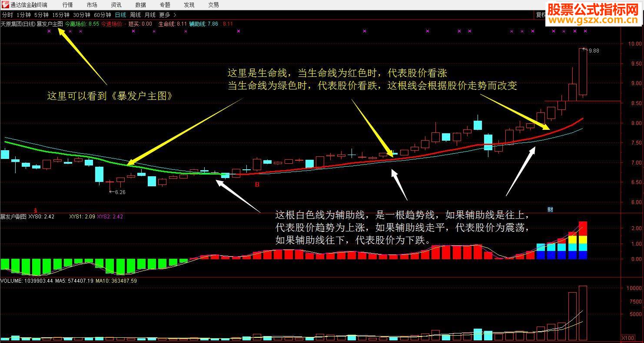The image size is (644, 343).
Task: Click the 8.50 price axis label
Action: click(x=636, y=103)
